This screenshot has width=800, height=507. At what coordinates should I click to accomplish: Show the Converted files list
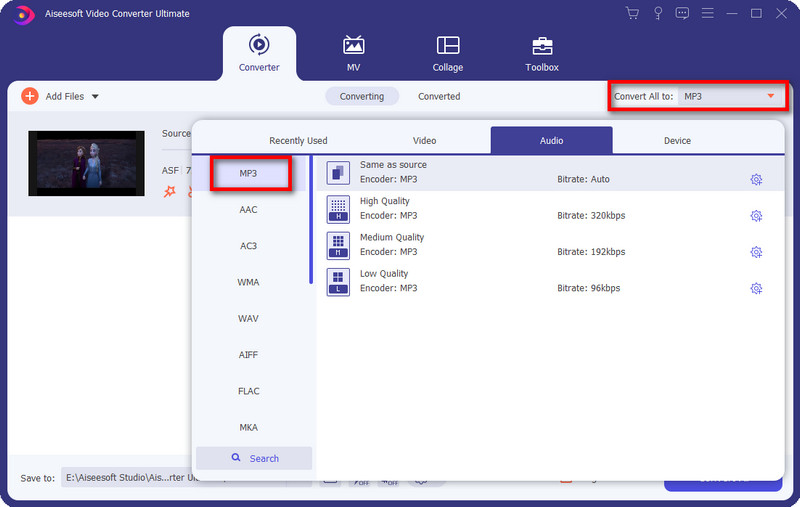(x=439, y=97)
